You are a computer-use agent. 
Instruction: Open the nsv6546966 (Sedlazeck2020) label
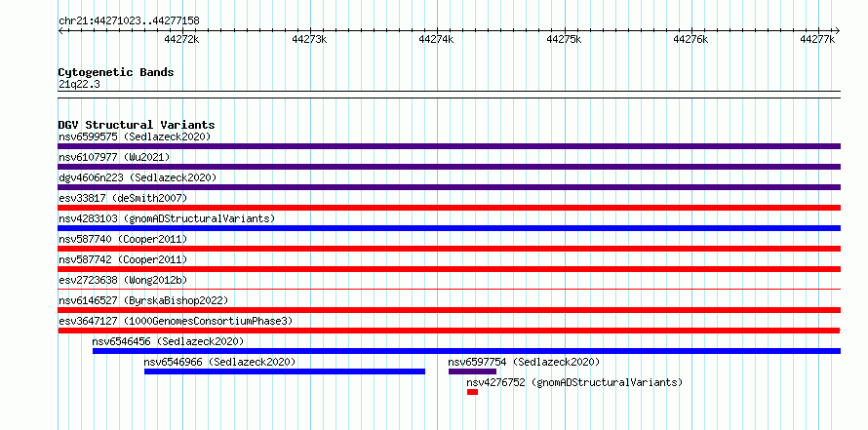(219, 362)
